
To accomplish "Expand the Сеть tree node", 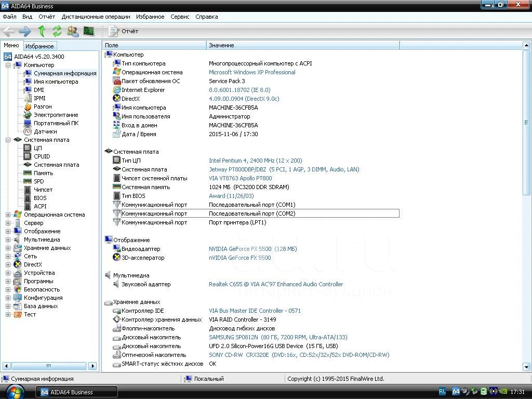I will pos(8,256).
